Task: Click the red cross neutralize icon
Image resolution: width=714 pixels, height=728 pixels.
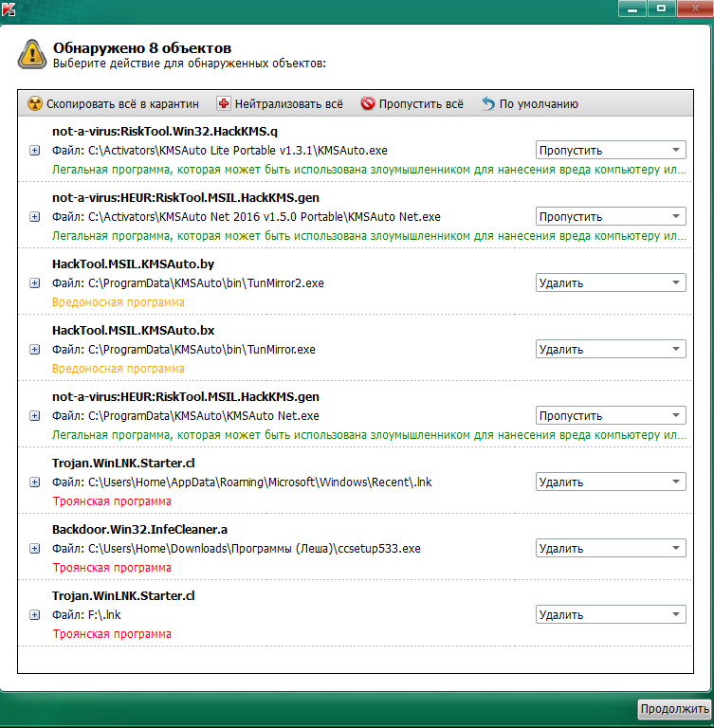Action: tap(224, 103)
